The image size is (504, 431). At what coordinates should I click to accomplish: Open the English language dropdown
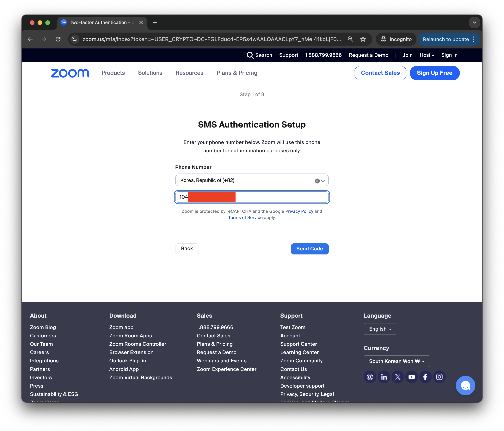380,329
